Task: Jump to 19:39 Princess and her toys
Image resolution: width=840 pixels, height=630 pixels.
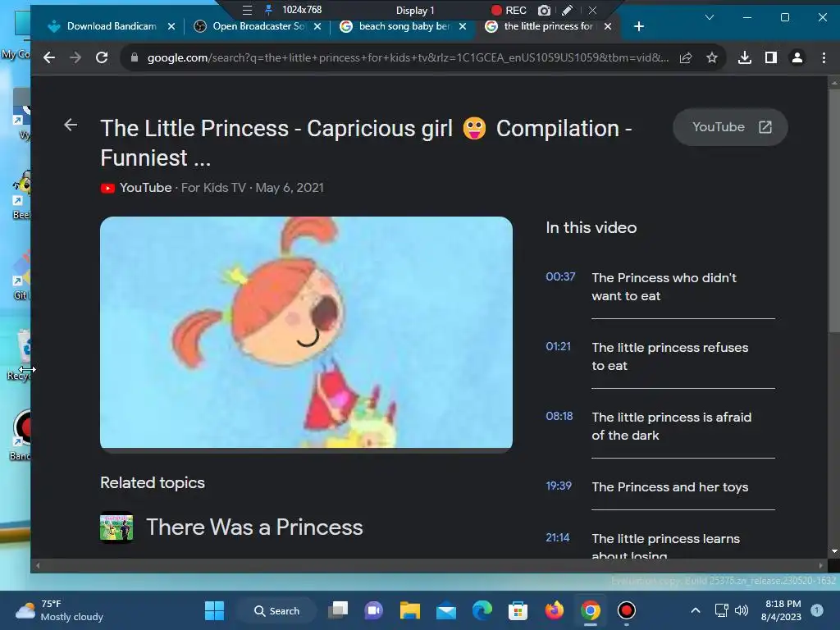Action: click(660, 486)
